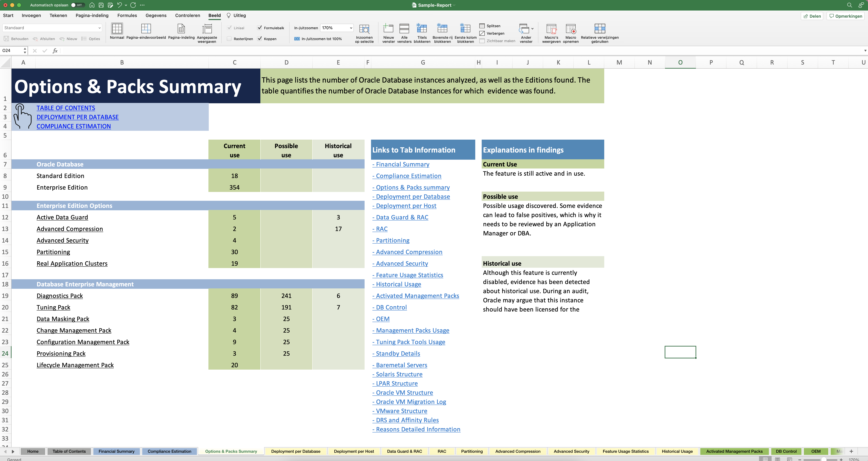
Task: Switch to the Financial Summary sheet tab
Action: click(x=117, y=451)
